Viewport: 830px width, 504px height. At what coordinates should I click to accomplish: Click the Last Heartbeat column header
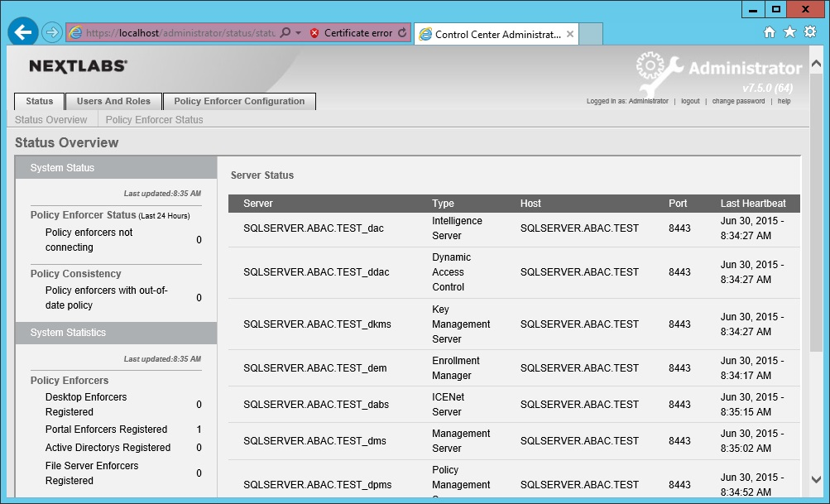click(x=753, y=204)
